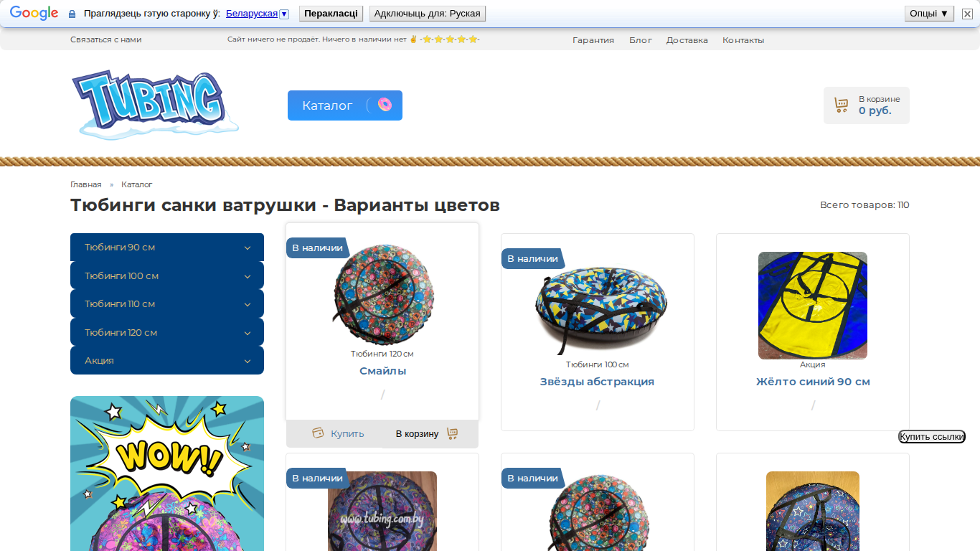This screenshot has height=551, width=980.
Task: Open Жёлто синий 90 см title
Action: (813, 382)
